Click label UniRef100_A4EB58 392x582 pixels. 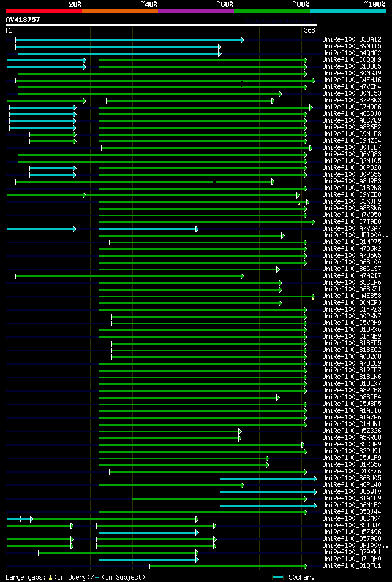pyautogui.click(x=352, y=296)
